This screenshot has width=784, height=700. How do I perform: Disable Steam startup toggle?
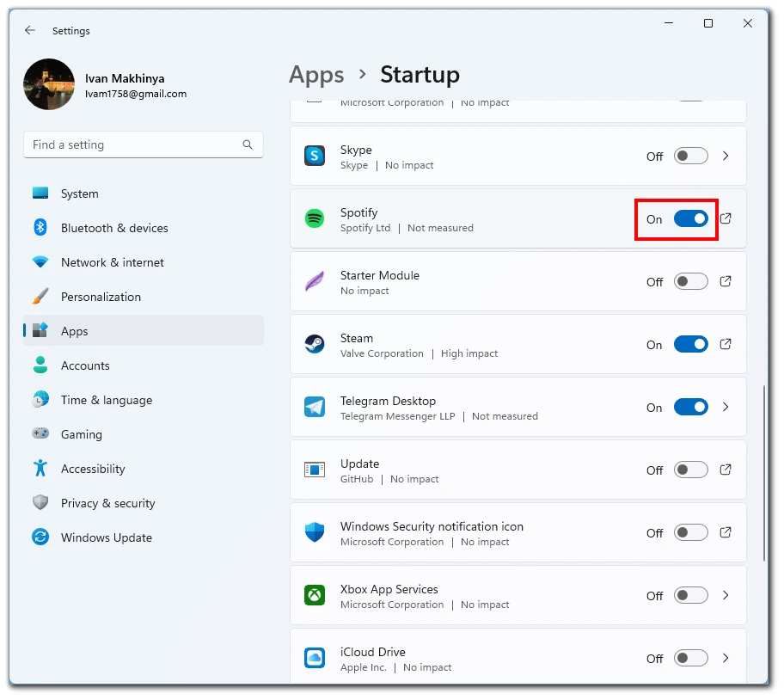point(691,344)
